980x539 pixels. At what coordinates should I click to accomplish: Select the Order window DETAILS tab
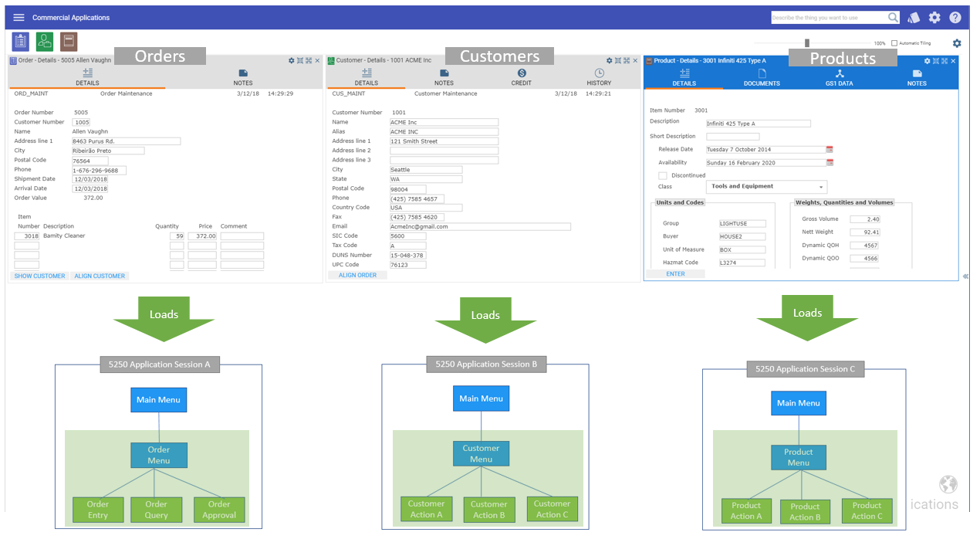[87, 76]
